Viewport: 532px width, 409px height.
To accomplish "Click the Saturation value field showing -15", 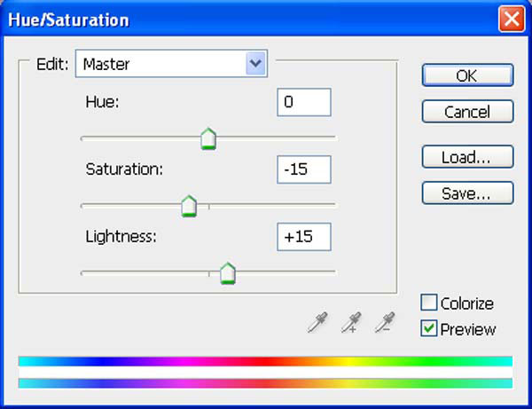I will [x=304, y=169].
